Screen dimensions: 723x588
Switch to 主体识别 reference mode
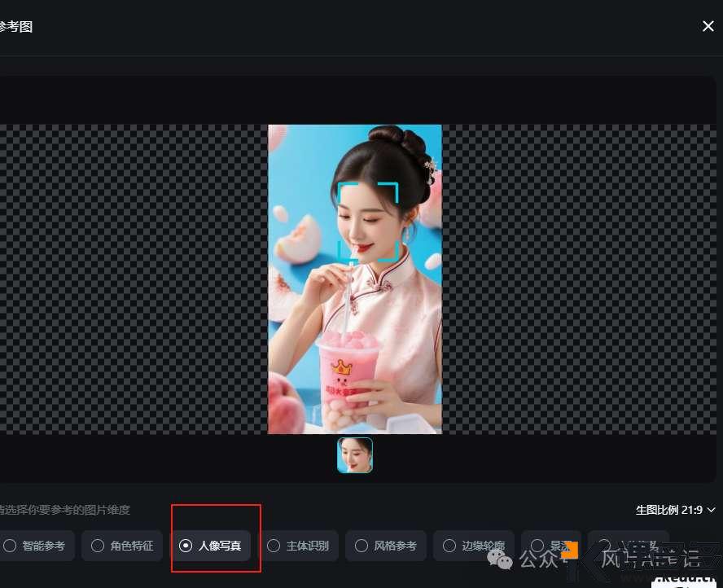[x=298, y=546]
